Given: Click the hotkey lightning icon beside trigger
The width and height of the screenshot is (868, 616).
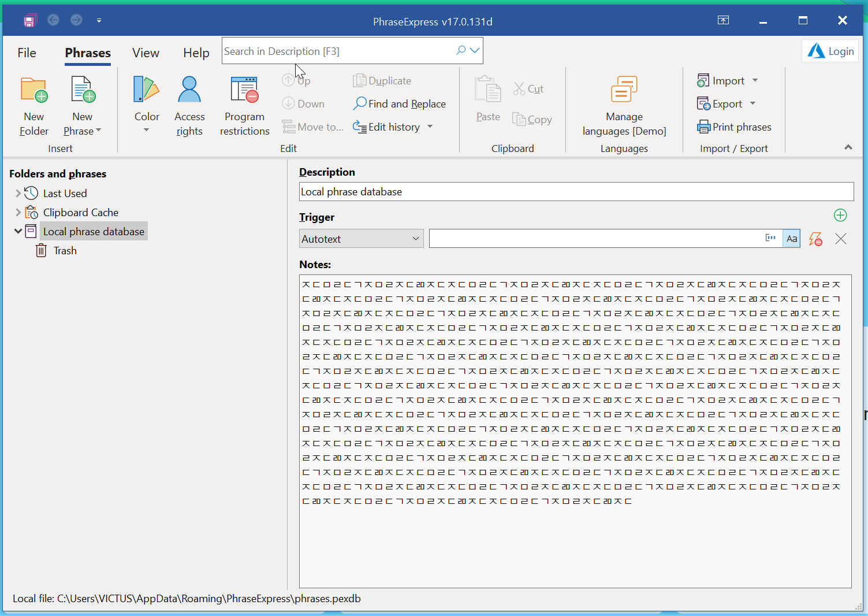Looking at the screenshot, I should (x=815, y=239).
